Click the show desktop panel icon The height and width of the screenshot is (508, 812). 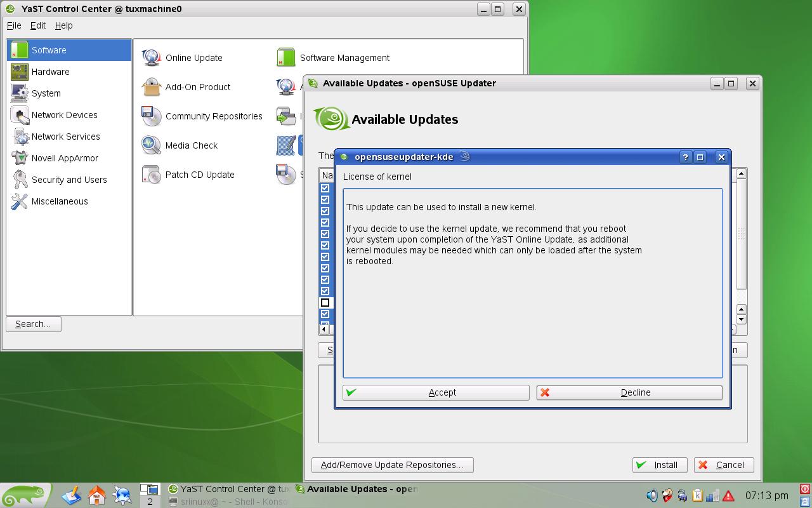click(72, 495)
